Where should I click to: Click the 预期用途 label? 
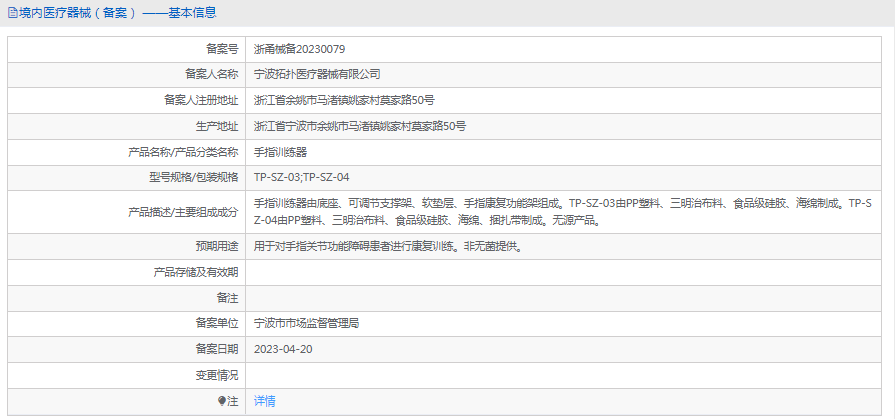coord(217,247)
